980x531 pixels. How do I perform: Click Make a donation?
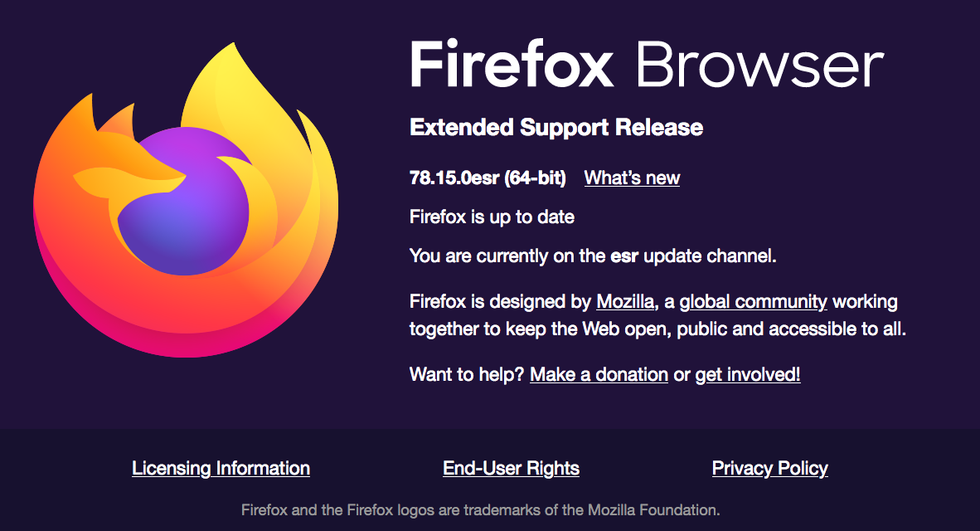click(599, 375)
